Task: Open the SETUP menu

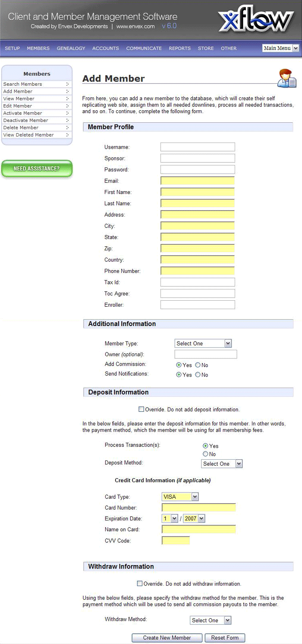Action: click(13, 48)
